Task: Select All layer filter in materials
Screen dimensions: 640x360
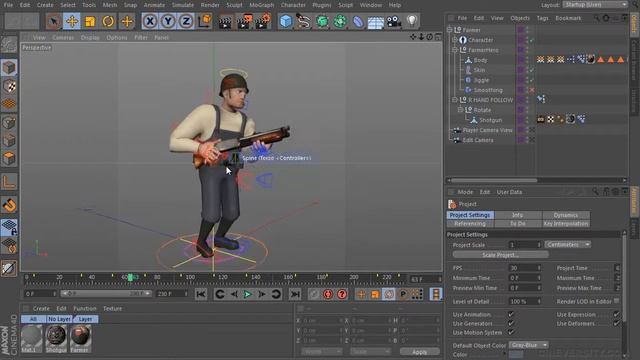Action: pos(33,319)
